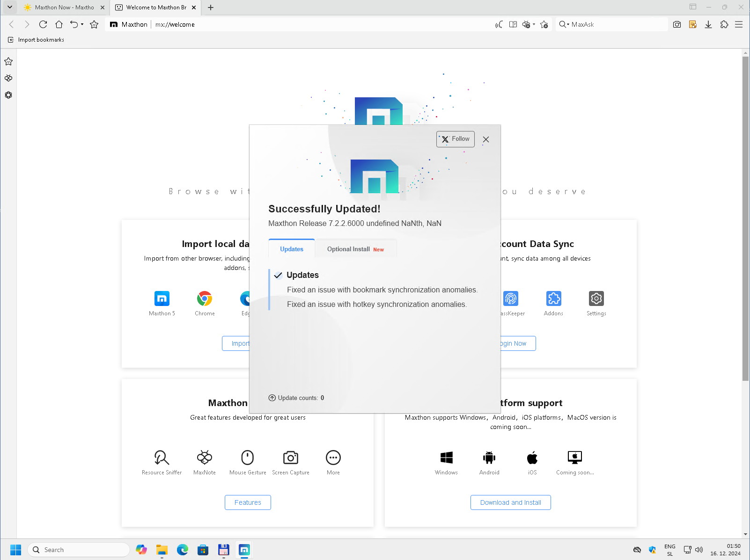
Task: Open the favorites star in left sidebar
Action: (x=8, y=61)
